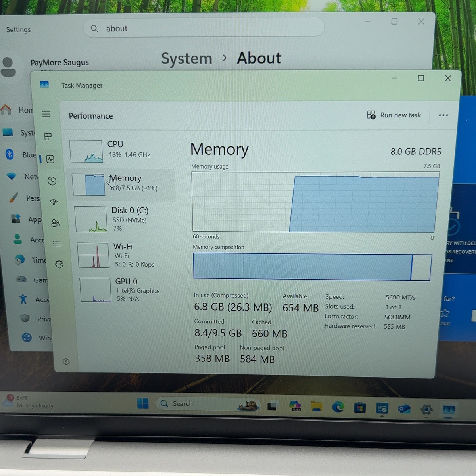476x476 pixels.
Task: Open Home in the Settings sidebar
Action: coord(18,110)
